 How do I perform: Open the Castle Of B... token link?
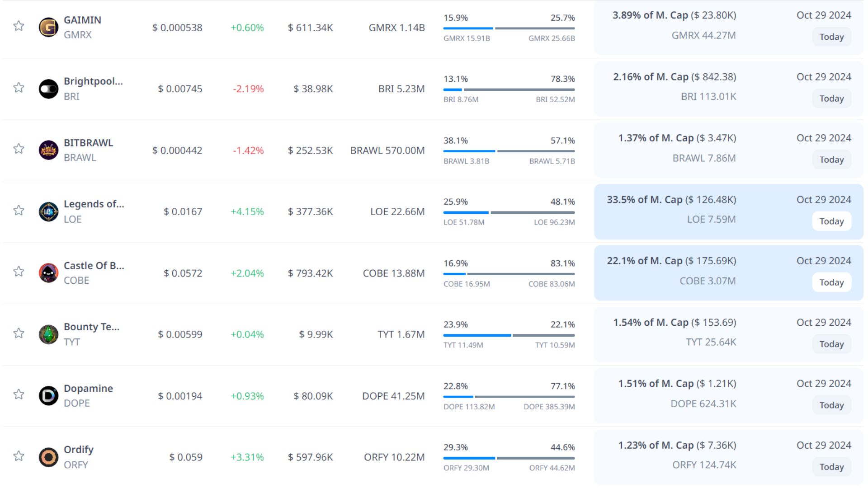(94, 265)
